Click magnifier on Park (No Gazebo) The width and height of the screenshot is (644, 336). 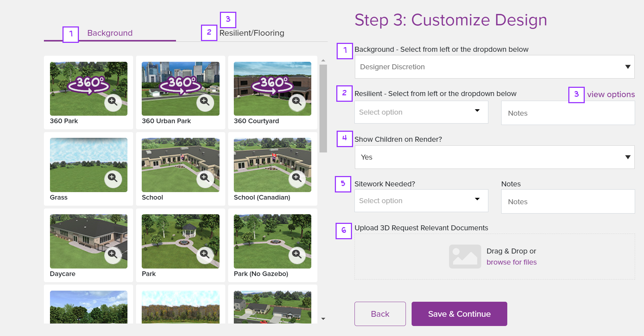297,255
